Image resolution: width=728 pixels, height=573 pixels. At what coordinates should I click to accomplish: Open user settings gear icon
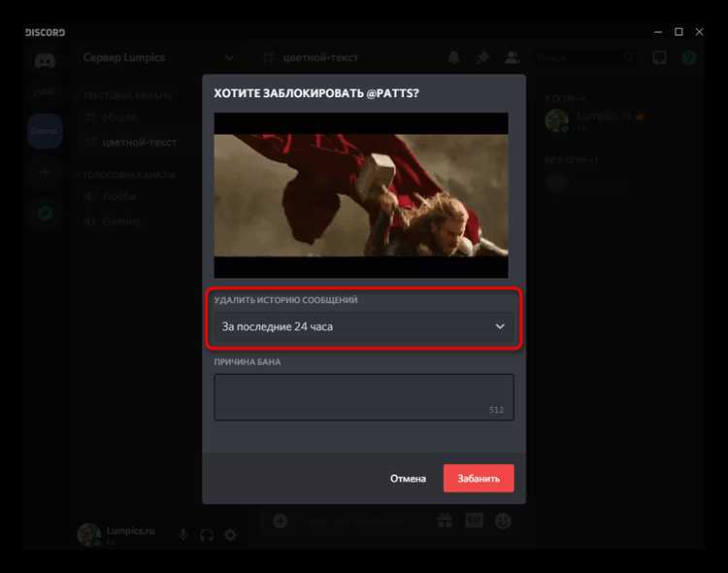[230, 535]
